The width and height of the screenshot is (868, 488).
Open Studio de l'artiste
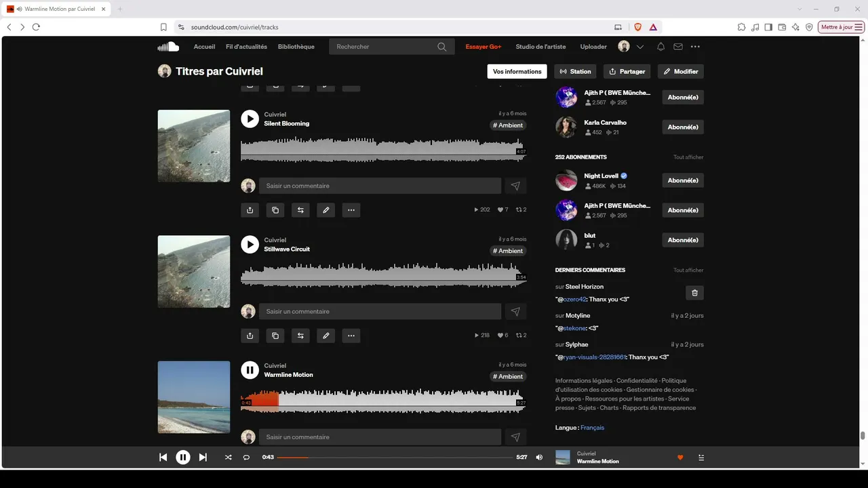(540, 47)
